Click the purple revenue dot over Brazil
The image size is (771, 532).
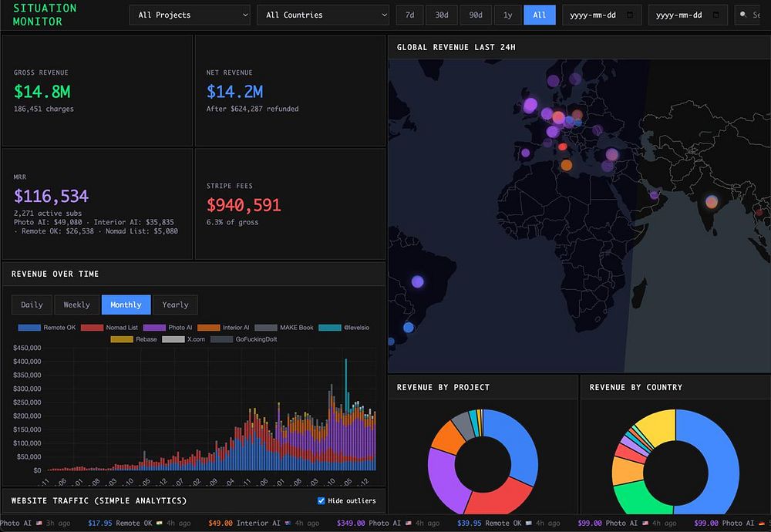click(x=417, y=281)
